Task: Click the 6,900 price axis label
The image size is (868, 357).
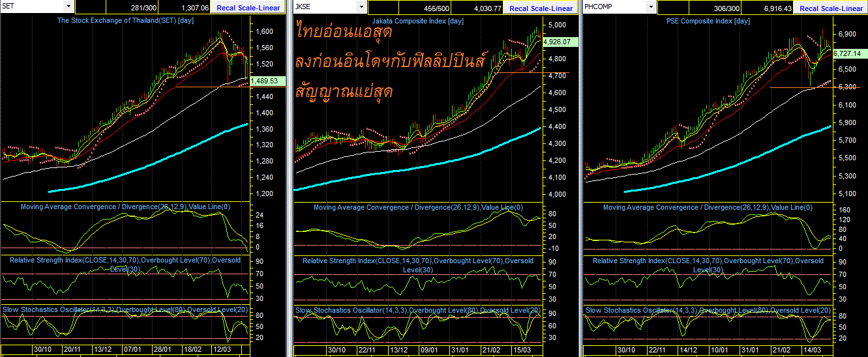Action: [x=847, y=33]
